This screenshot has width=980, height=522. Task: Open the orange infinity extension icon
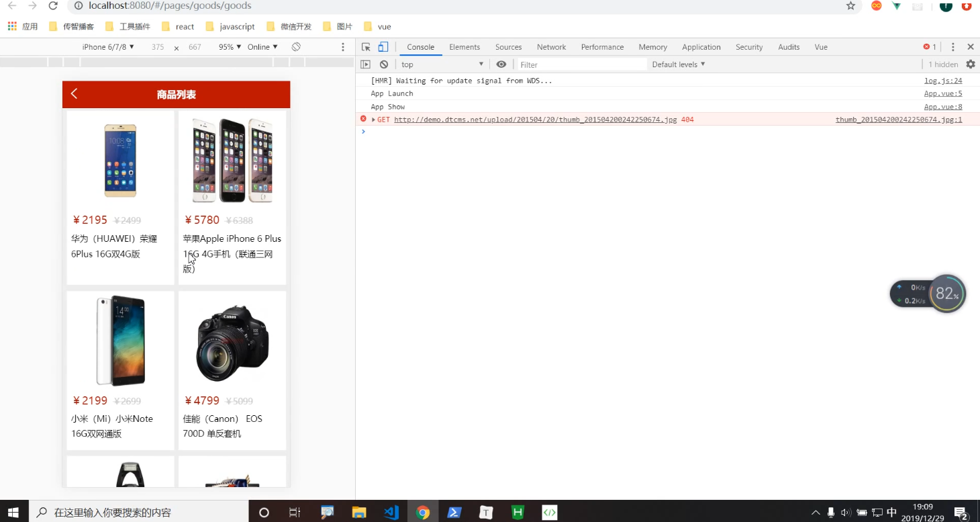tap(876, 6)
